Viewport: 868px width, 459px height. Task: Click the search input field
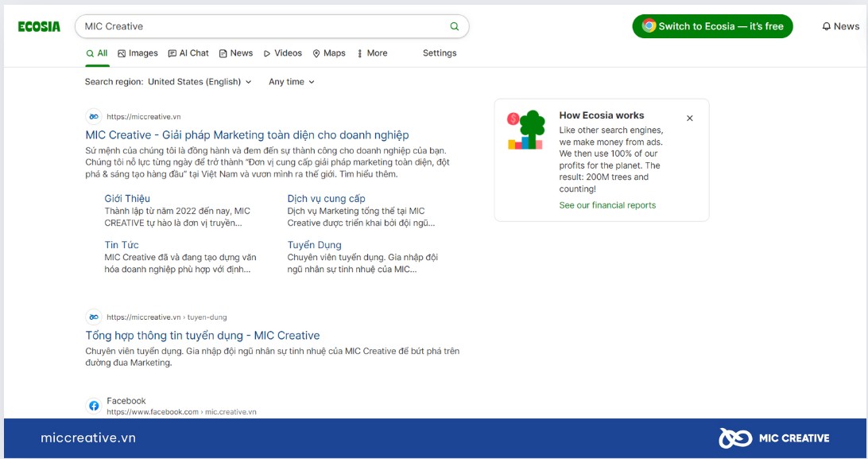pos(262,26)
